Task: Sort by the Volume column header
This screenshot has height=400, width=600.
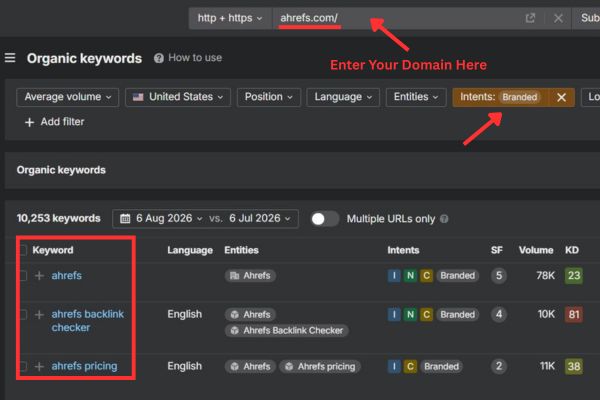Action: pyautogui.click(x=536, y=250)
